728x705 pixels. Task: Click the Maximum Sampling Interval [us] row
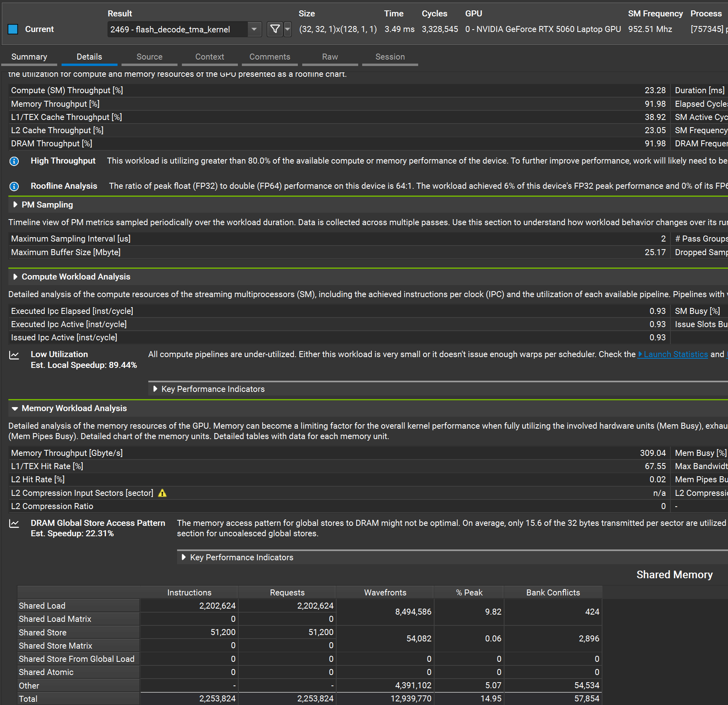pos(338,239)
